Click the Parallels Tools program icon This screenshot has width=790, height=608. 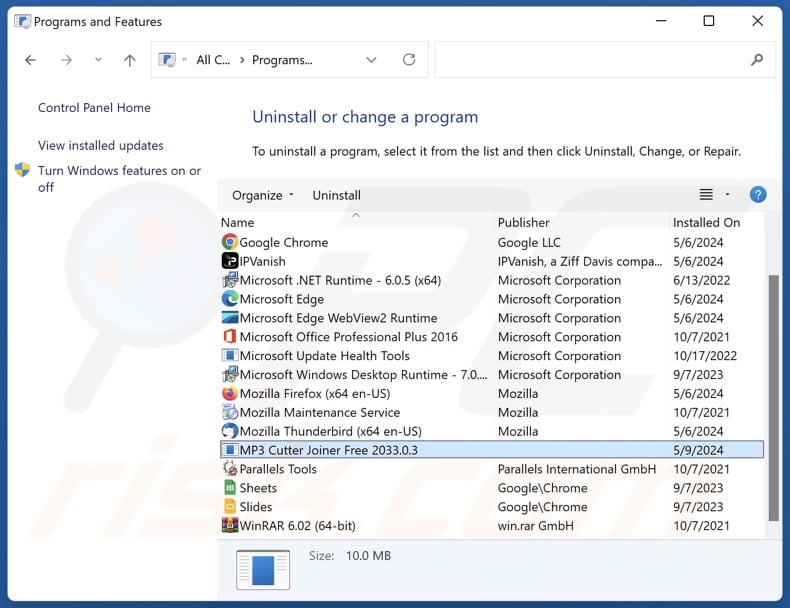click(x=230, y=469)
